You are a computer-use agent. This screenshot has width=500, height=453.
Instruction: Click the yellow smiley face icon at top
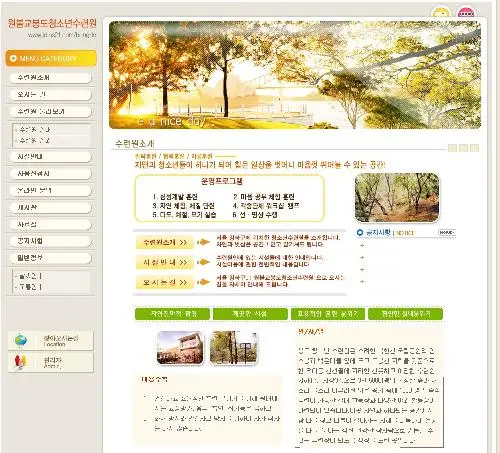click(x=441, y=12)
